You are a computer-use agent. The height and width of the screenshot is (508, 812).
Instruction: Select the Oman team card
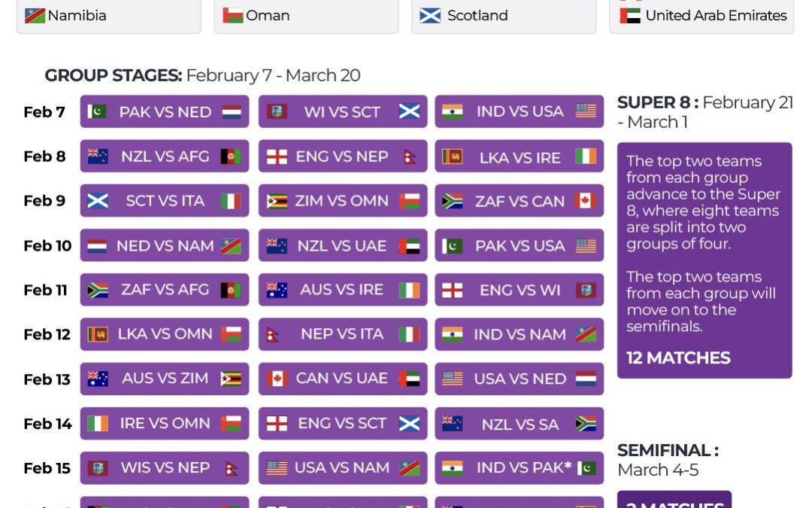coord(306,16)
